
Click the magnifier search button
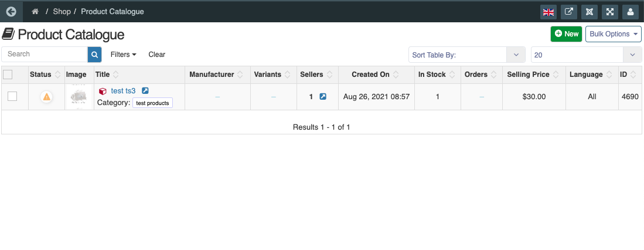94,54
